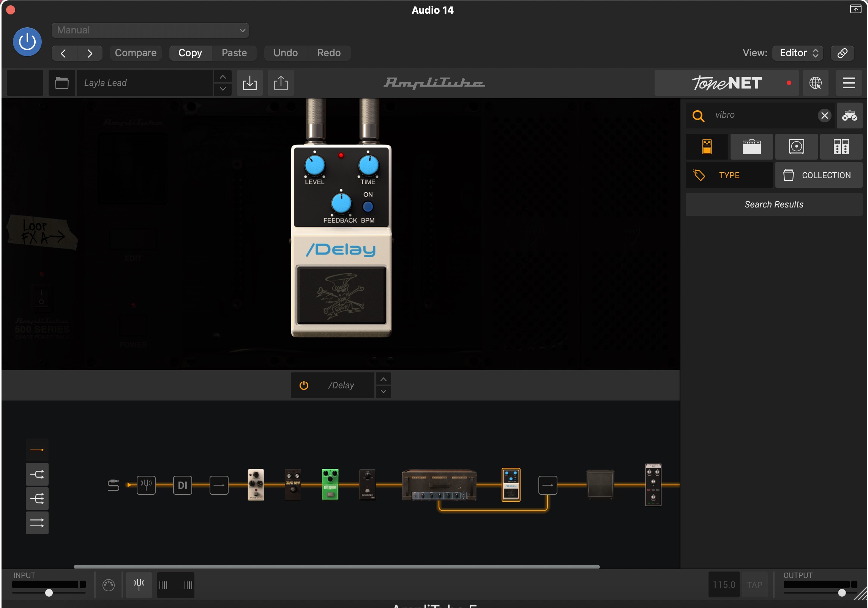Open the ToneNET panel
The height and width of the screenshot is (608, 868).
[x=726, y=83]
